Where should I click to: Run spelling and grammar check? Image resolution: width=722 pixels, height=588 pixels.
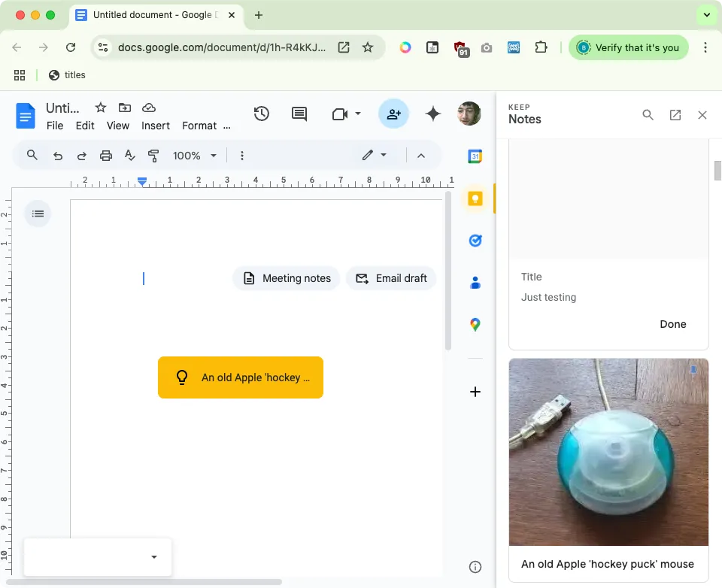(x=130, y=156)
